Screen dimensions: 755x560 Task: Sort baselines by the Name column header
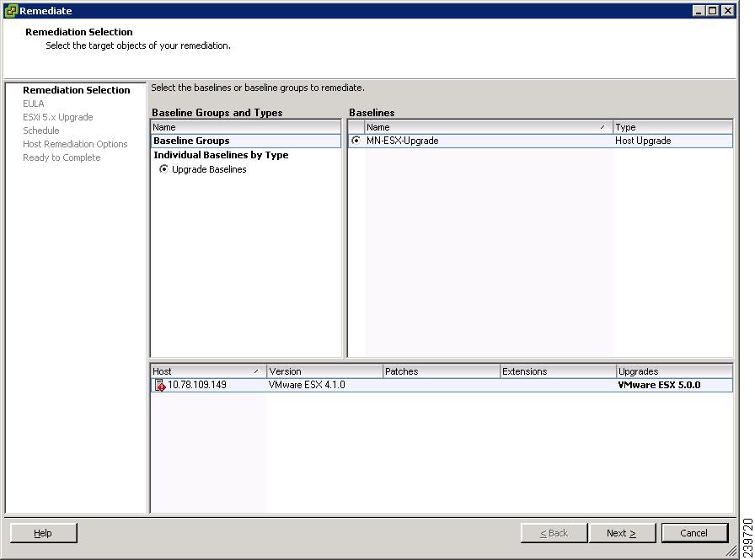pos(488,127)
